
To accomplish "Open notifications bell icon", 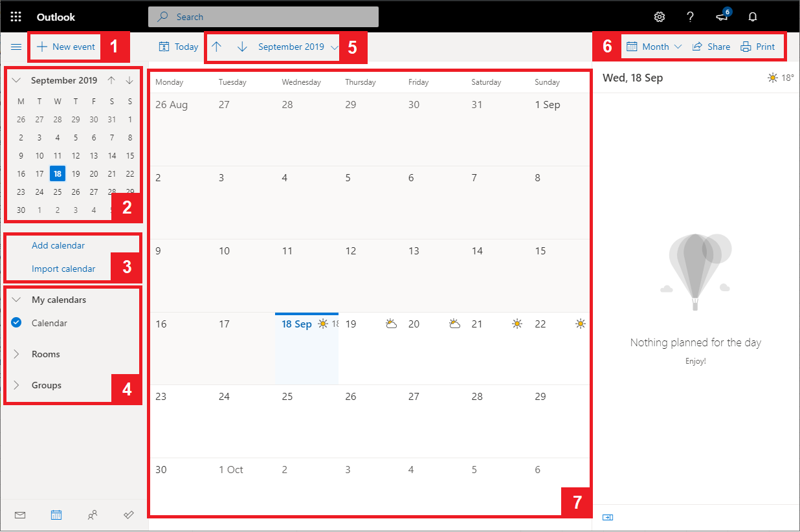I will pyautogui.click(x=753, y=17).
